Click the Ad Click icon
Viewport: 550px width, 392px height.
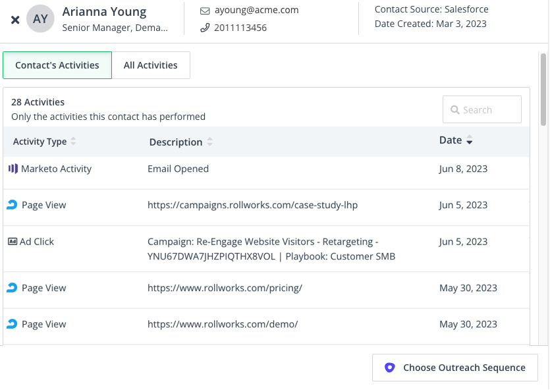(x=12, y=242)
